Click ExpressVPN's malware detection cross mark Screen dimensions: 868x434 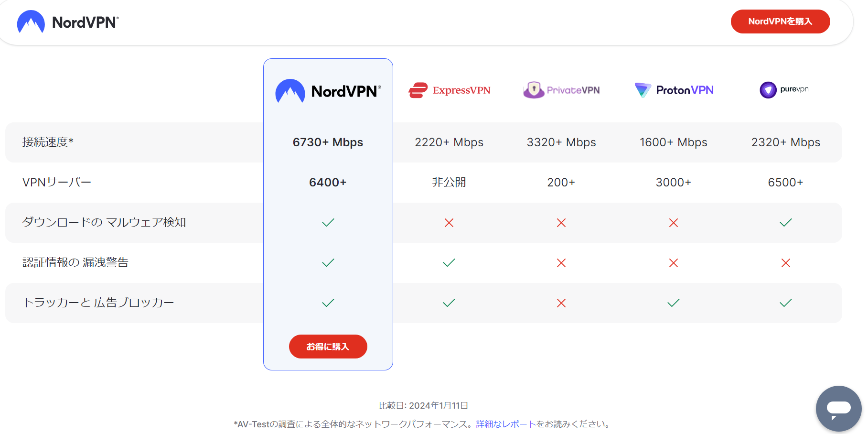pyautogui.click(x=449, y=223)
